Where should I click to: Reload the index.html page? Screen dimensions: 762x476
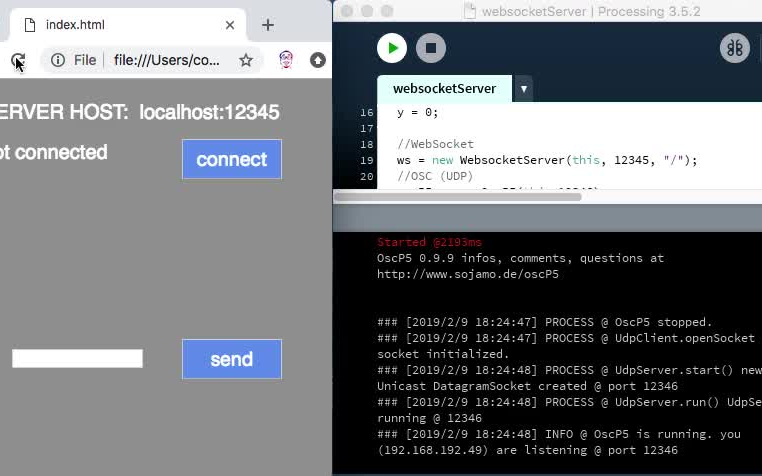(x=17, y=60)
